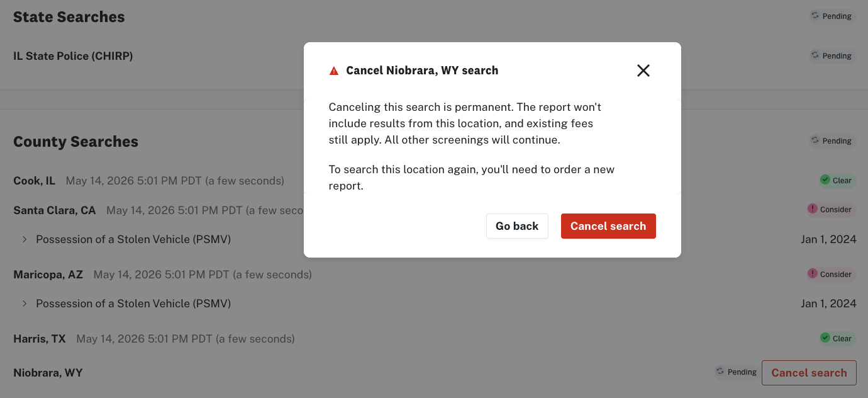The width and height of the screenshot is (868, 398).
Task: Expand Santa Clara Possession of Stolen Vehicle charge
Action: (x=25, y=239)
